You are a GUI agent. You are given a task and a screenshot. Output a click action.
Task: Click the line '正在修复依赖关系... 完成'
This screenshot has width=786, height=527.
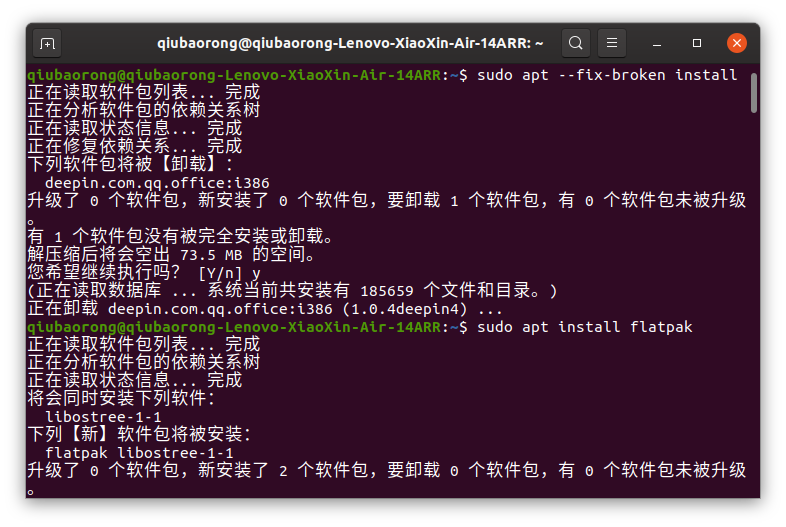[x=135, y=146]
